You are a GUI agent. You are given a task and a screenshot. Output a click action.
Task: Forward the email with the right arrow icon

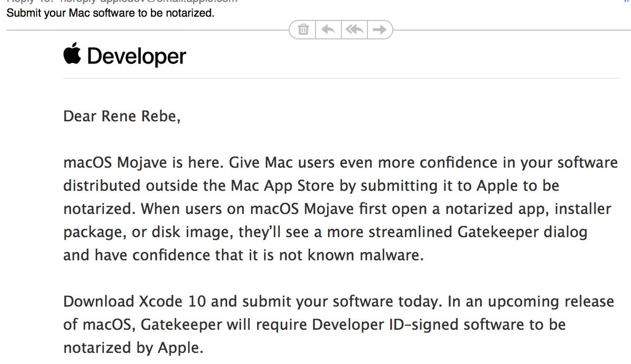(379, 29)
